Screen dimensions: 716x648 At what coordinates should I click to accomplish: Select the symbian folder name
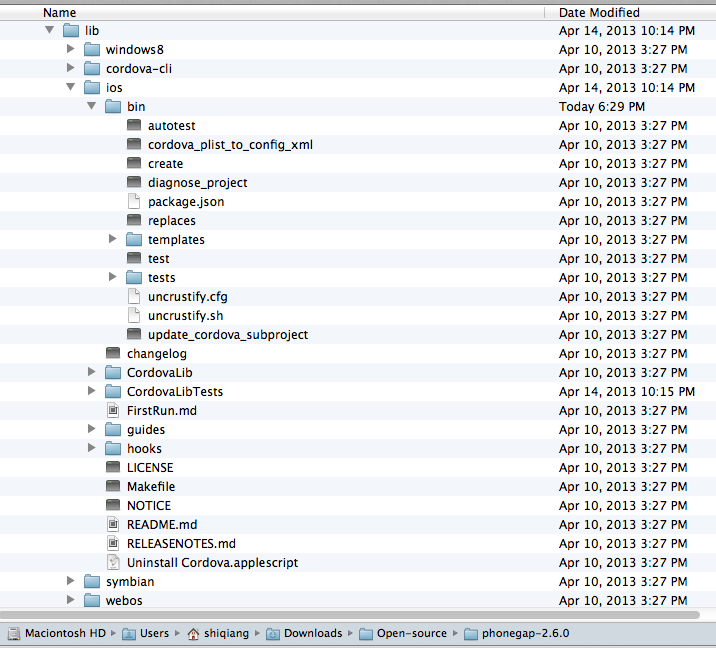(x=130, y=582)
